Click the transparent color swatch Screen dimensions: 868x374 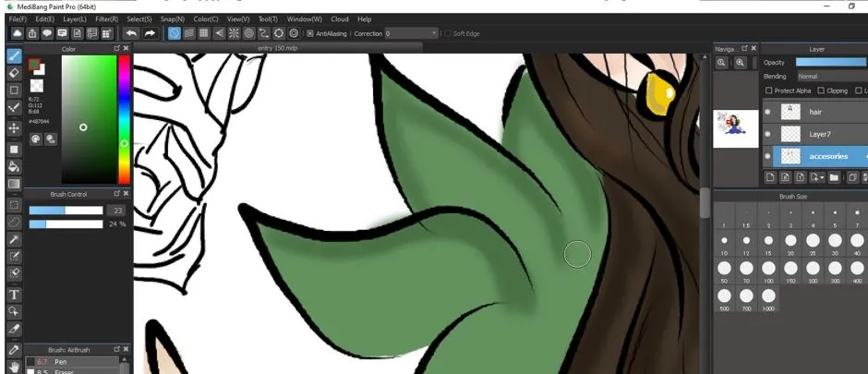[37, 86]
